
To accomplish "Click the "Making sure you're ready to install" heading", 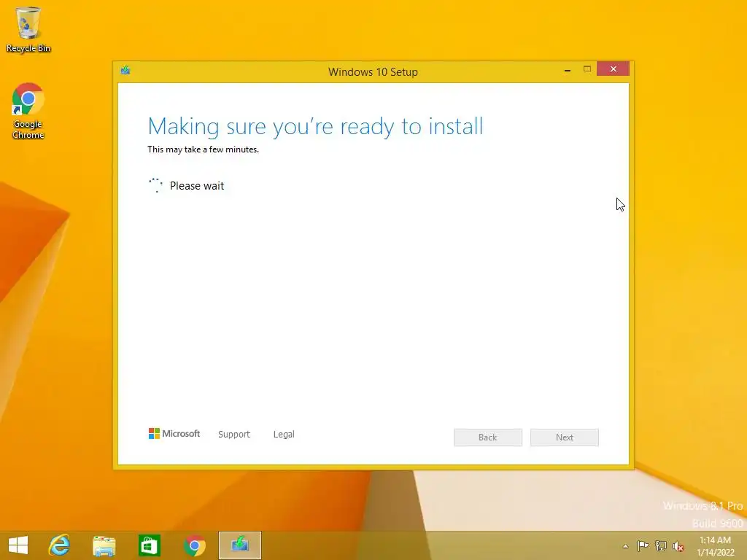I will click(x=315, y=126).
